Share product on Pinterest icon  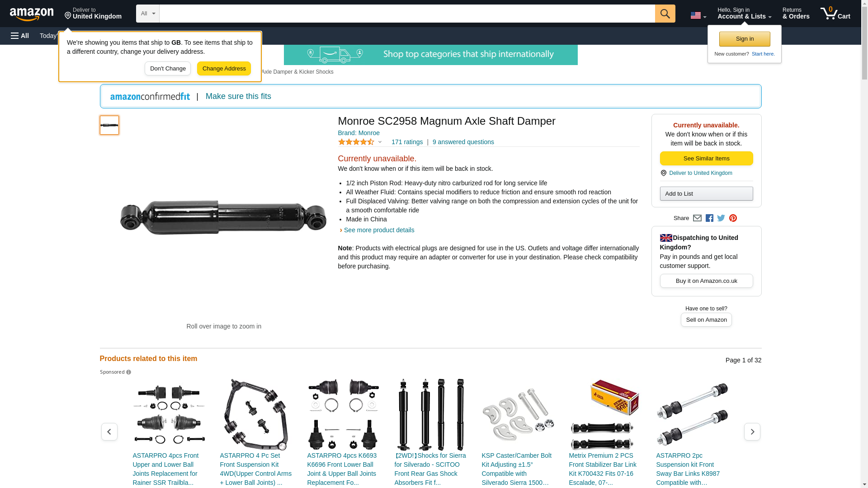pyautogui.click(x=733, y=218)
